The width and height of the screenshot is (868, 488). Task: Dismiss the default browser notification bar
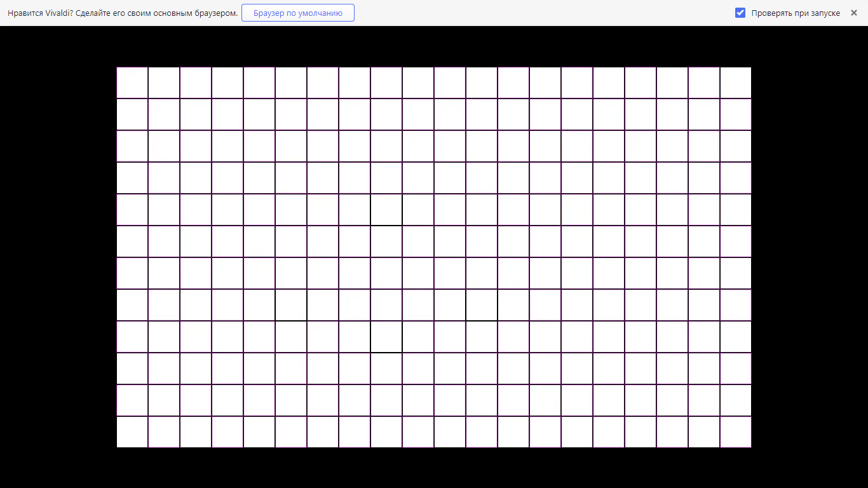point(854,13)
